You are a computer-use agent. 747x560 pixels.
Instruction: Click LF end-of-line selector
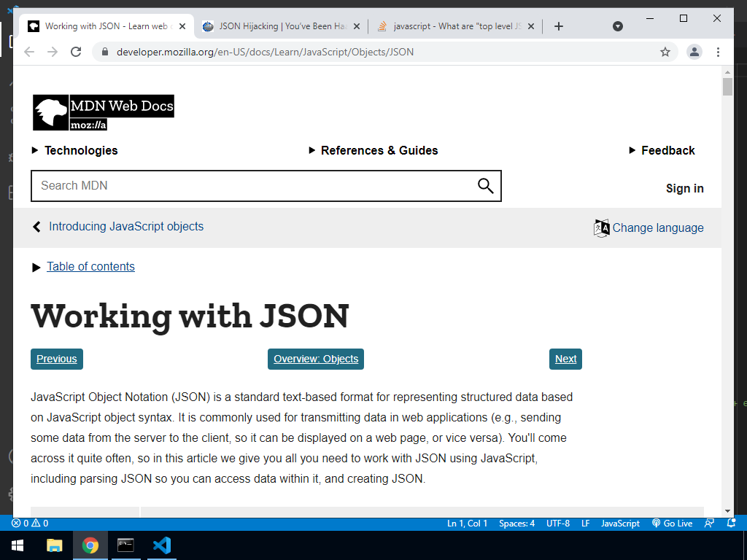coord(586,524)
